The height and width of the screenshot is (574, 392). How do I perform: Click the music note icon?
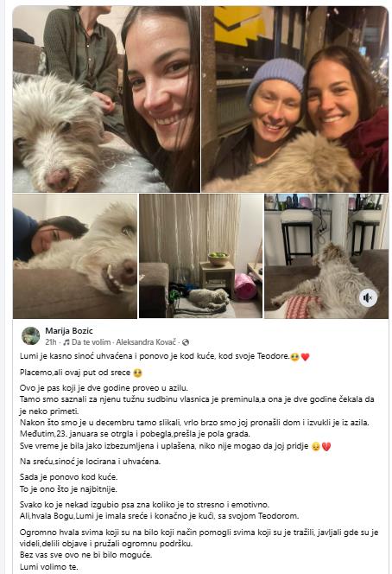pos(66,342)
